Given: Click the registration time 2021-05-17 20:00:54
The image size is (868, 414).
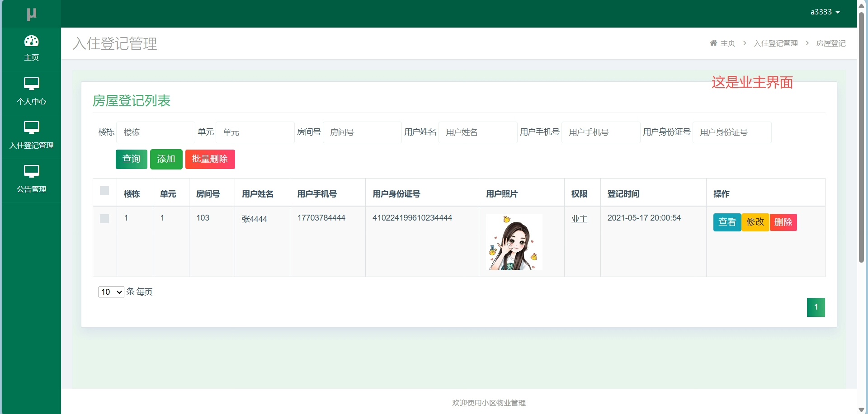Looking at the screenshot, I should 644,218.
